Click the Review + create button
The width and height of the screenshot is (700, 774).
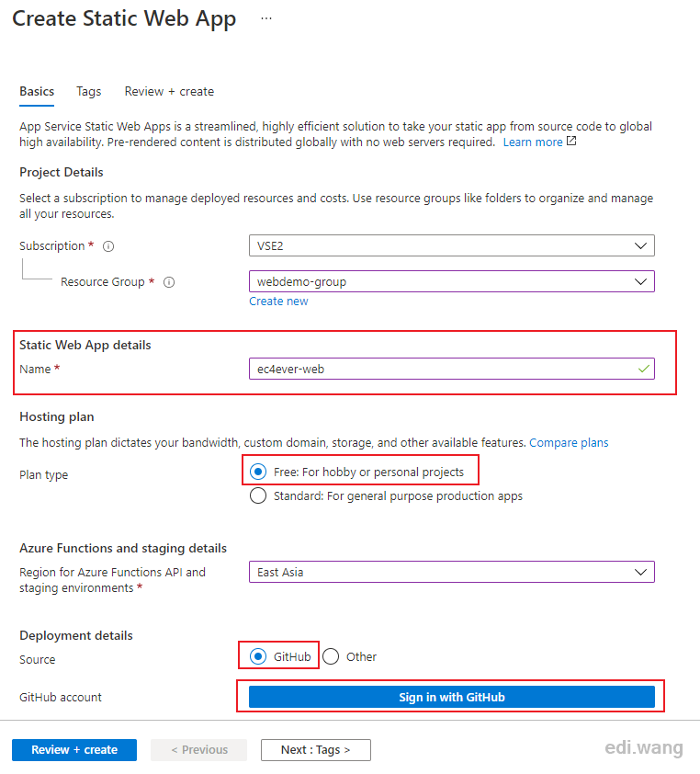pos(74,750)
